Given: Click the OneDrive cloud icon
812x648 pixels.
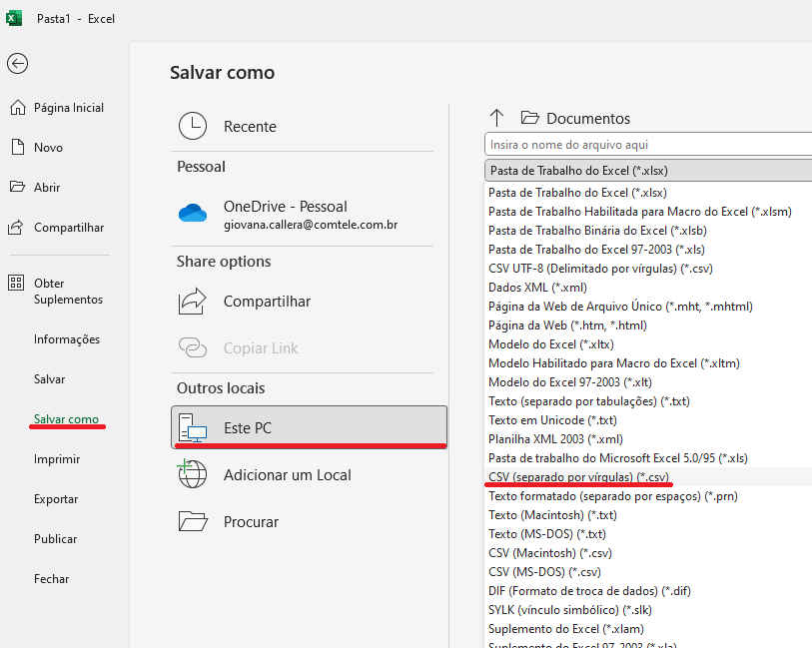Looking at the screenshot, I should coord(193,213).
